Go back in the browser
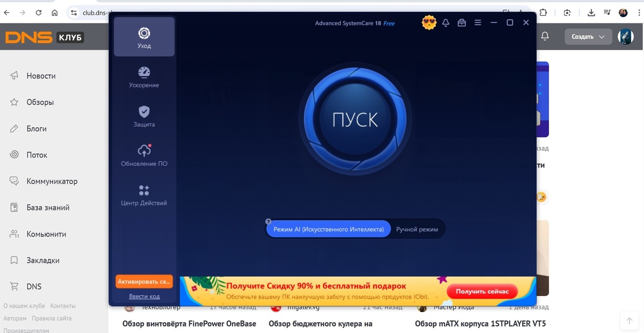 point(7,12)
